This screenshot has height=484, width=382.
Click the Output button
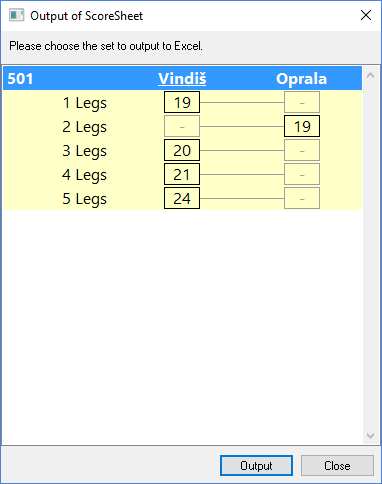[x=256, y=465]
